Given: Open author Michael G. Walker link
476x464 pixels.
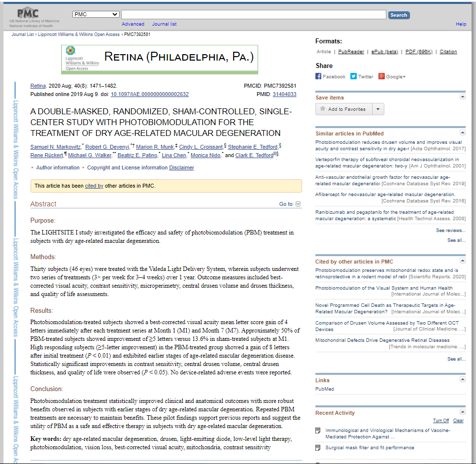Looking at the screenshot, I should 90,155.
